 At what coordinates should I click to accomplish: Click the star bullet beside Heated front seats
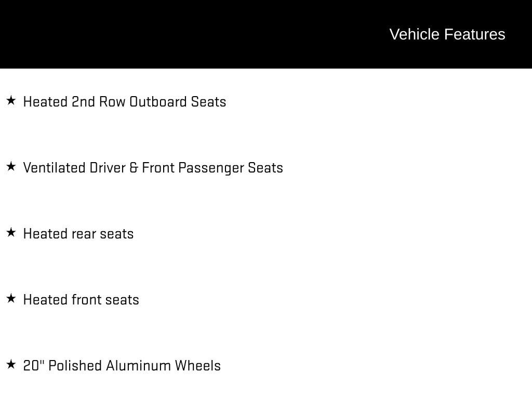click(x=11, y=298)
